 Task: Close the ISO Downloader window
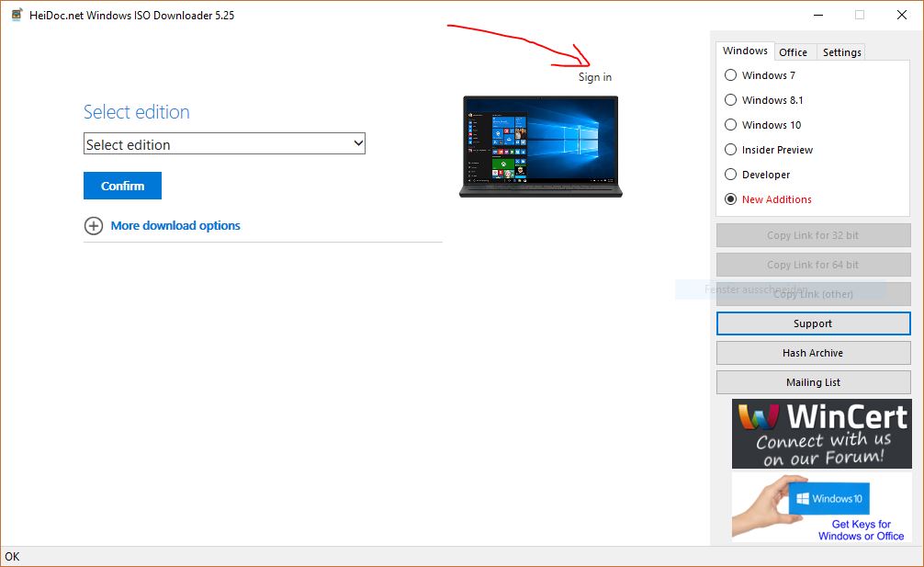[902, 16]
